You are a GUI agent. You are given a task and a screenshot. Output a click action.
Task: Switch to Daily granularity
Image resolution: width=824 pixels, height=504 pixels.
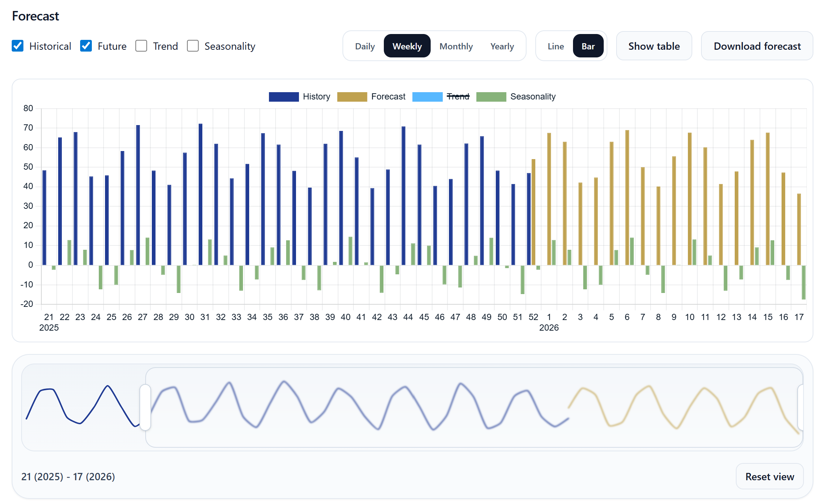pos(364,46)
